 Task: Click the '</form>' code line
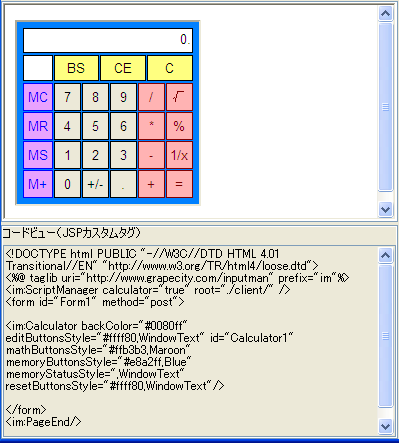(26, 410)
